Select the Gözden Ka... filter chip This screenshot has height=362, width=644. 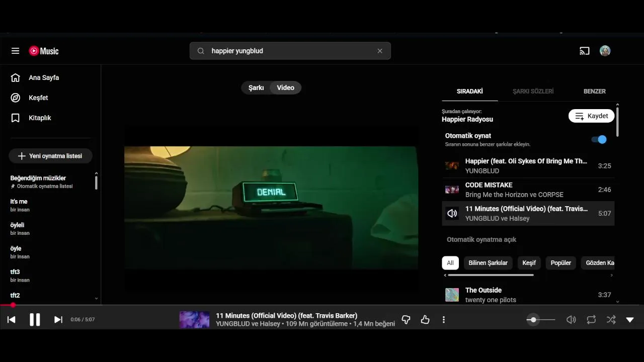(x=598, y=263)
